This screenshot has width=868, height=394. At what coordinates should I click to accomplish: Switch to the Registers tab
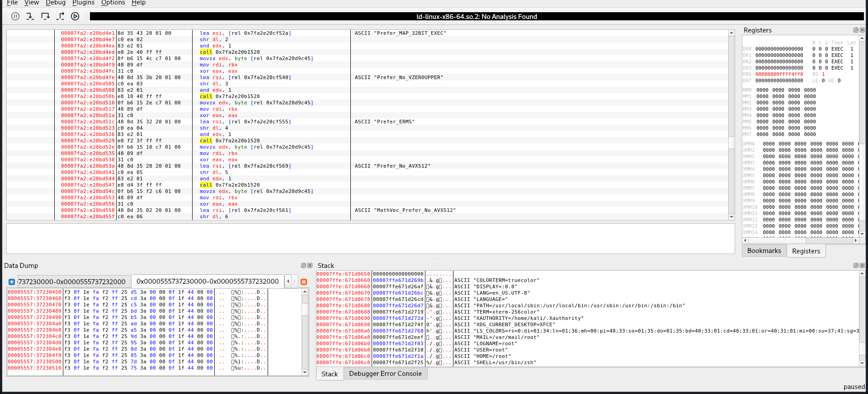tap(806, 251)
